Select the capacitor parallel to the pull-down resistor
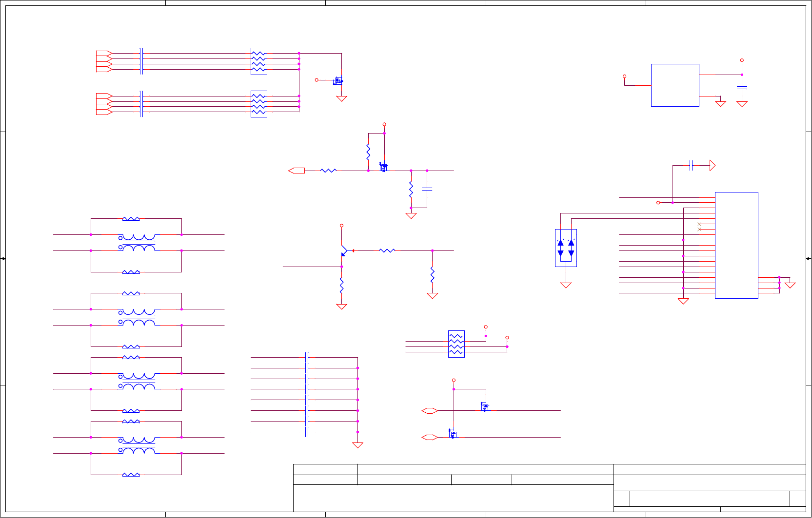This screenshot has width=812, height=518. 427,189
